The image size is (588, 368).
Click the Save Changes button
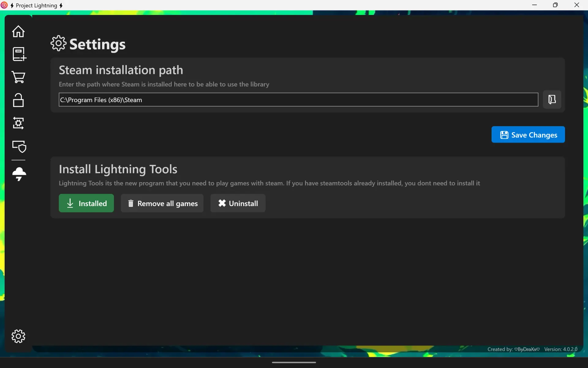point(528,135)
